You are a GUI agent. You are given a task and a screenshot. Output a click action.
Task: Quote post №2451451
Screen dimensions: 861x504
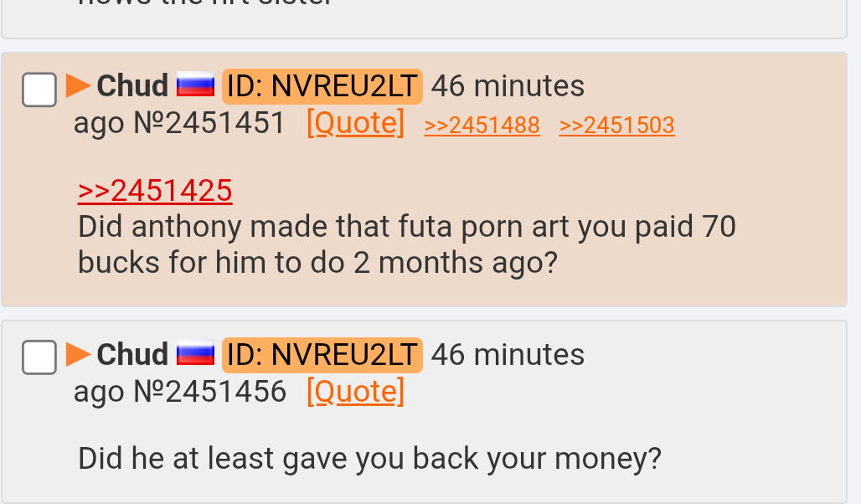pos(355,122)
